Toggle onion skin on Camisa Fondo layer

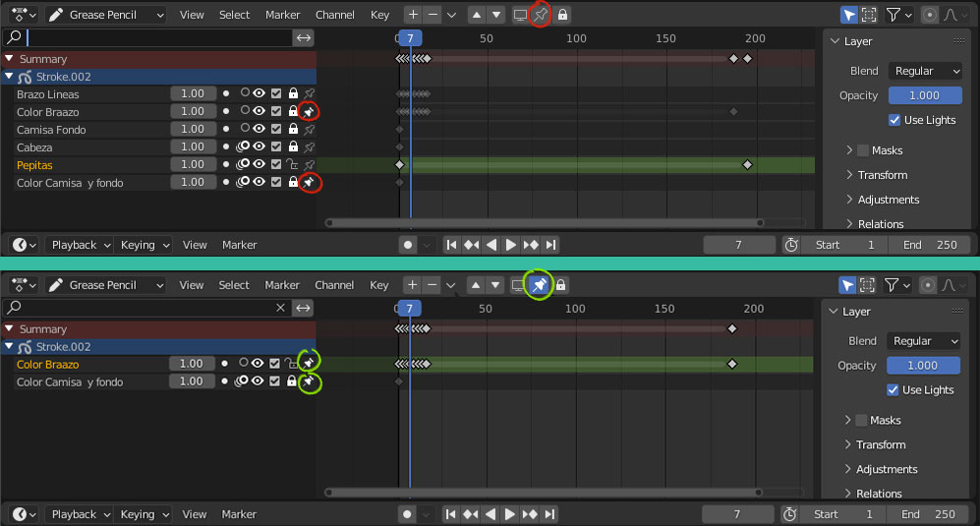coord(244,128)
